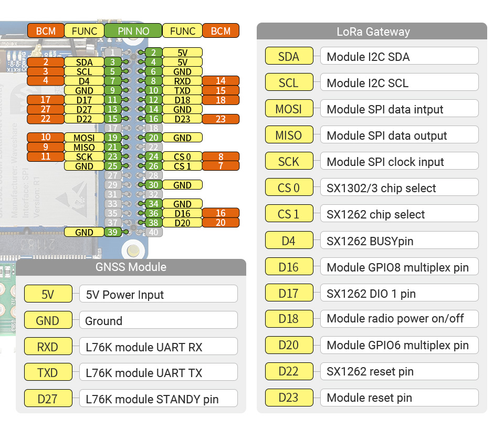The image size is (504, 438).
Task: Click the MOSI label beside pin 19
Action: point(84,138)
